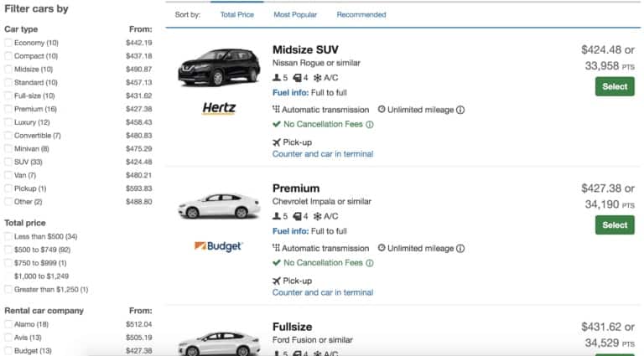Image resolution: width=644 pixels, height=356 pixels.
Task: Click the Budget company logo
Action: pyautogui.click(x=219, y=246)
